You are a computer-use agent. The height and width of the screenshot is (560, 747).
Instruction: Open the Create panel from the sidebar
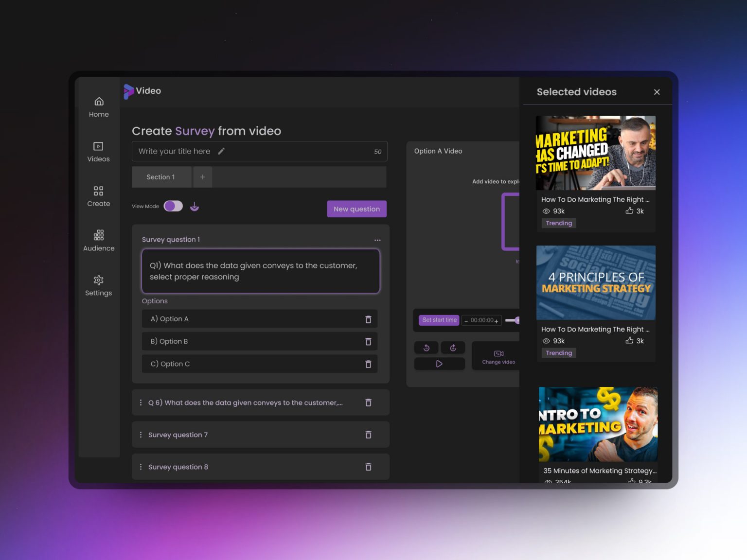[98, 196]
